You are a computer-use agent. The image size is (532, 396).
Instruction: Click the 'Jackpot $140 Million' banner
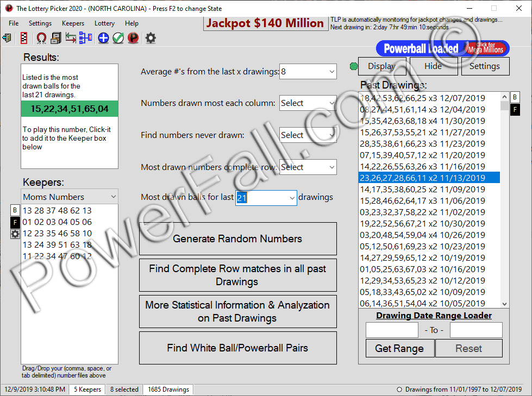pyautogui.click(x=265, y=23)
